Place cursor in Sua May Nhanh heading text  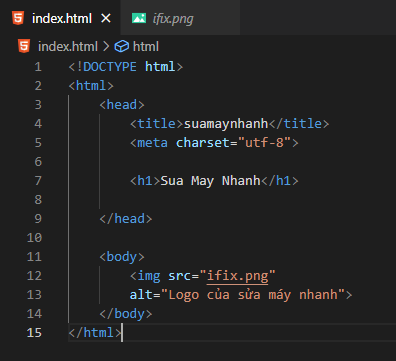[210, 181]
